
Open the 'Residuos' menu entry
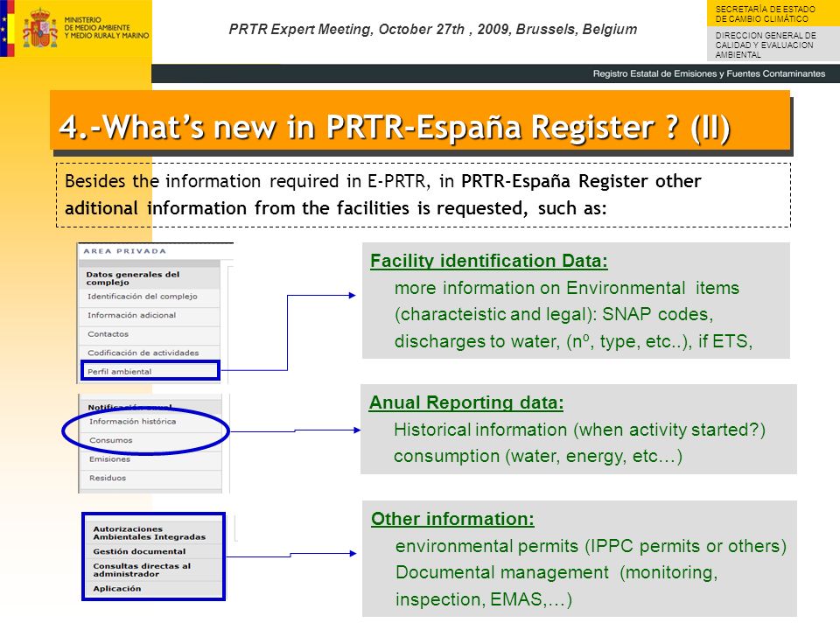coord(107,478)
